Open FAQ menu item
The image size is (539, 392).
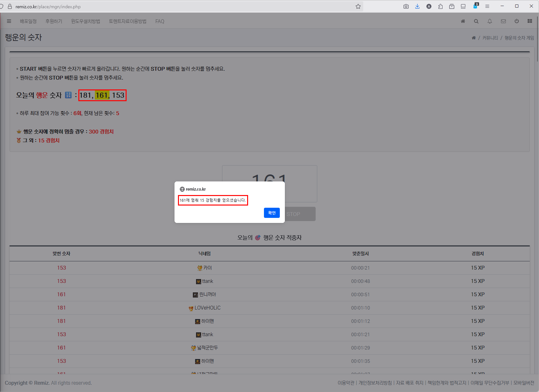[160, 21]
